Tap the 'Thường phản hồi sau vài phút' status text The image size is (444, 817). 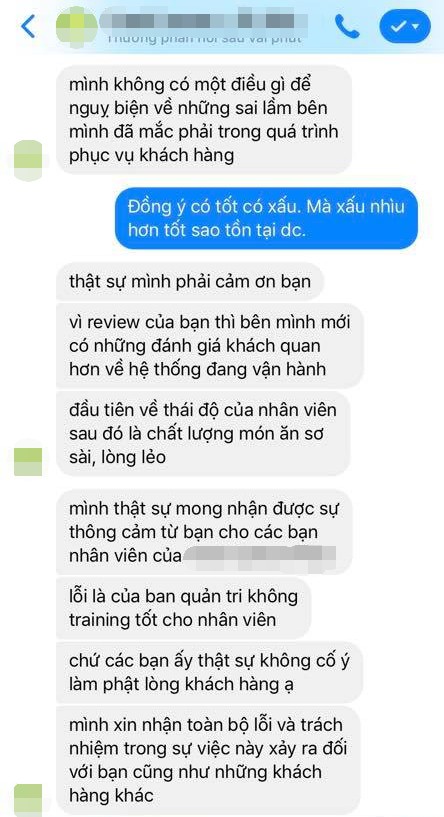coord(204,39)
